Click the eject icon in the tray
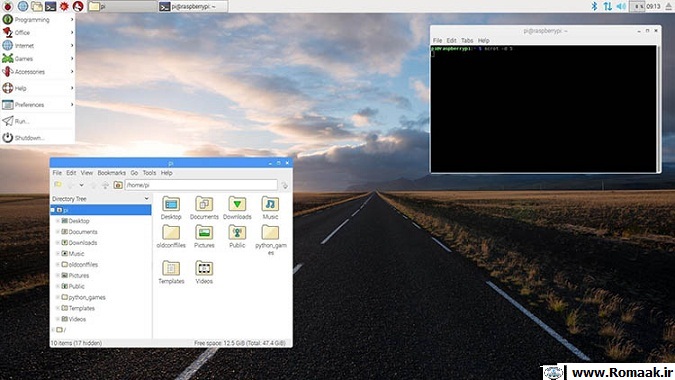This screenshot has height=380, width=675. tap(669, 6)
